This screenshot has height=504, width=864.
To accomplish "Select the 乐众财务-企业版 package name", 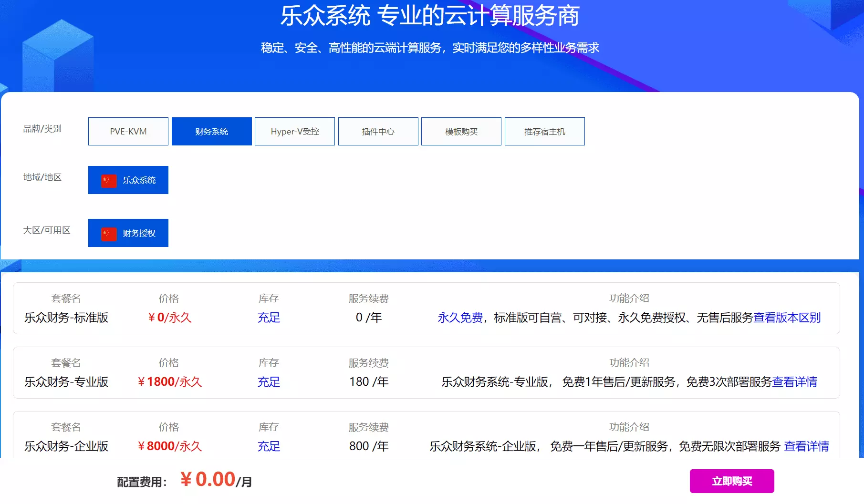I will (66, 446).
